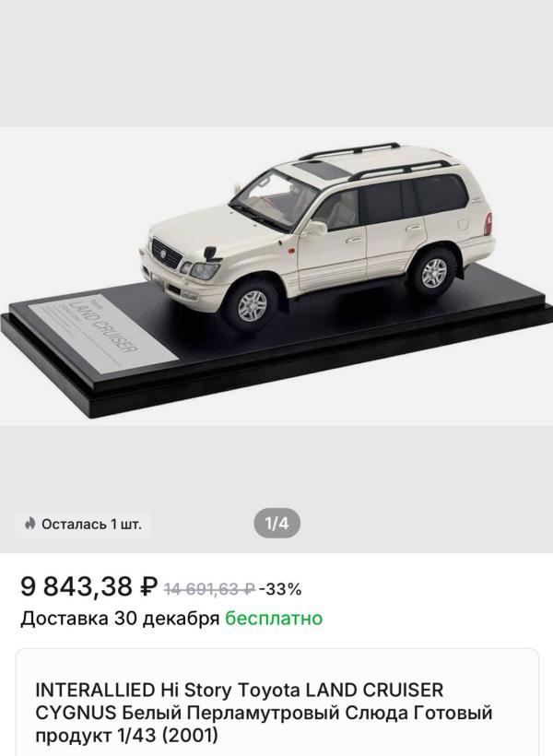
Task: Tap the 'Осталась 1 шт.' stock badge
Action: [83, 524]
